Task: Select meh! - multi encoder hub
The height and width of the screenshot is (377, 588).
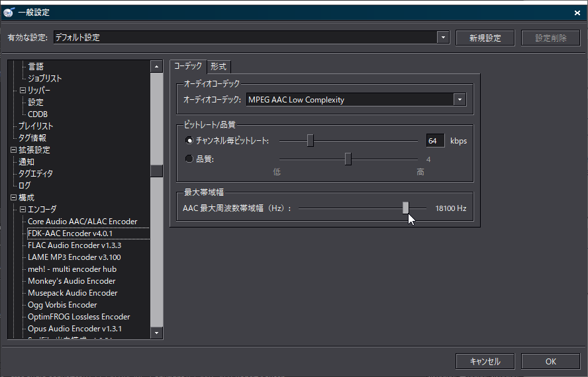Action: point(72,269)
